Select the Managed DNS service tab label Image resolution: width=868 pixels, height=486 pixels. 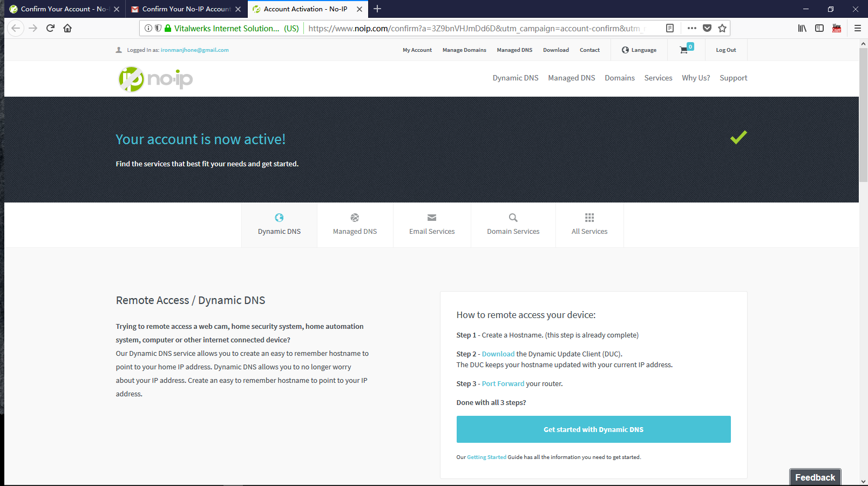(x=355, y=231)
